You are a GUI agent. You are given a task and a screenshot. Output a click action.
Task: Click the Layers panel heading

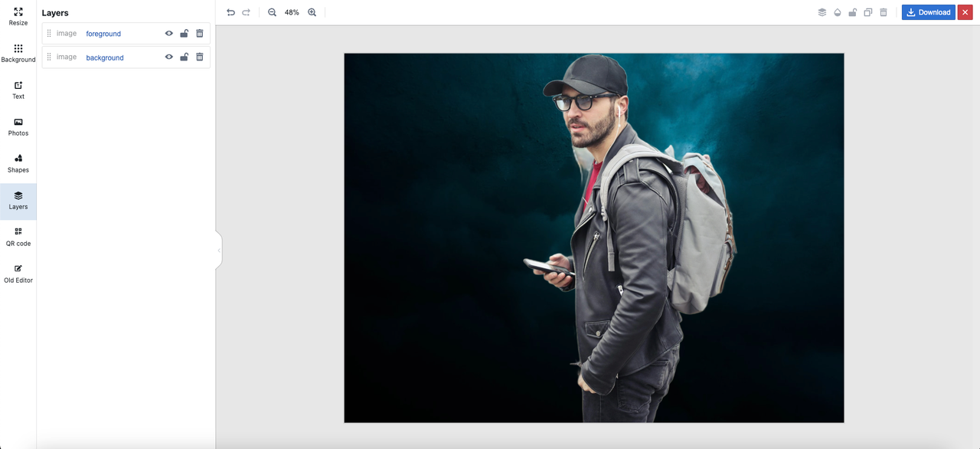(x=55, y=13)
